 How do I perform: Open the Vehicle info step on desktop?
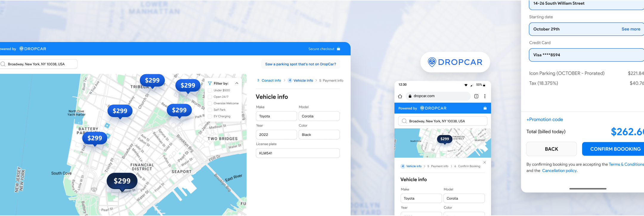(x=301, y=80)
